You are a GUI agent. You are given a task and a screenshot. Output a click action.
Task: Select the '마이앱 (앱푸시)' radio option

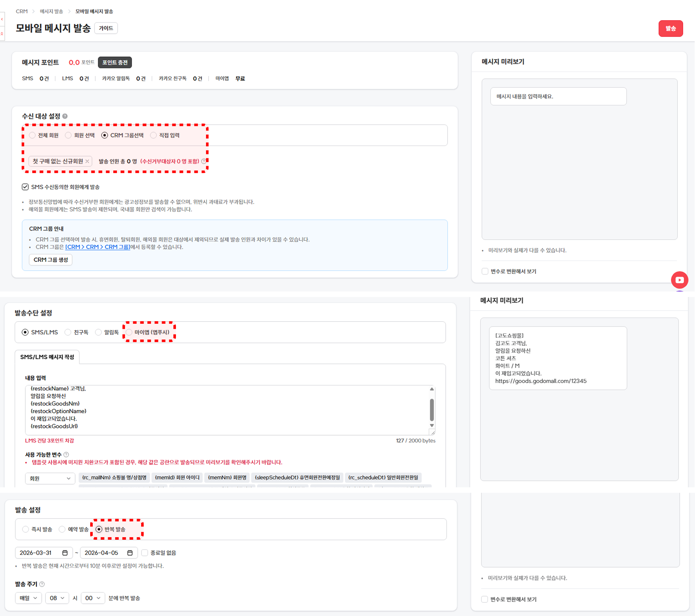(x=129, y=332)
